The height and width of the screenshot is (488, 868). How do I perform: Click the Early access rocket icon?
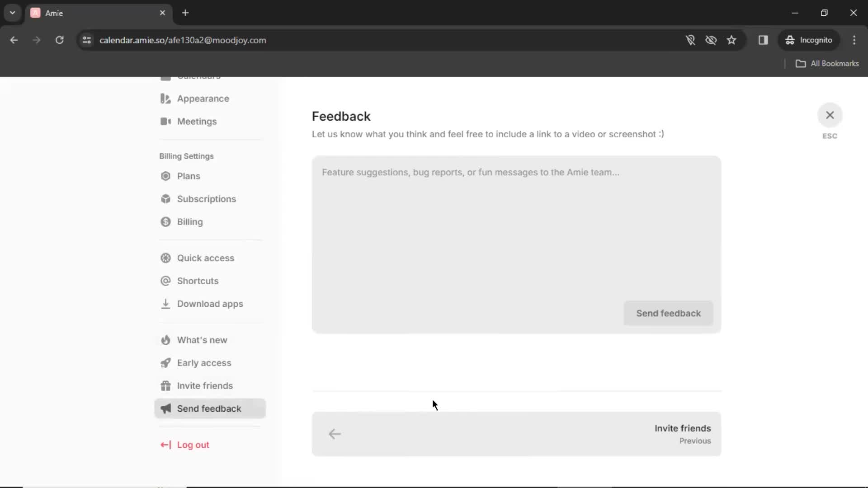(165, 362)
